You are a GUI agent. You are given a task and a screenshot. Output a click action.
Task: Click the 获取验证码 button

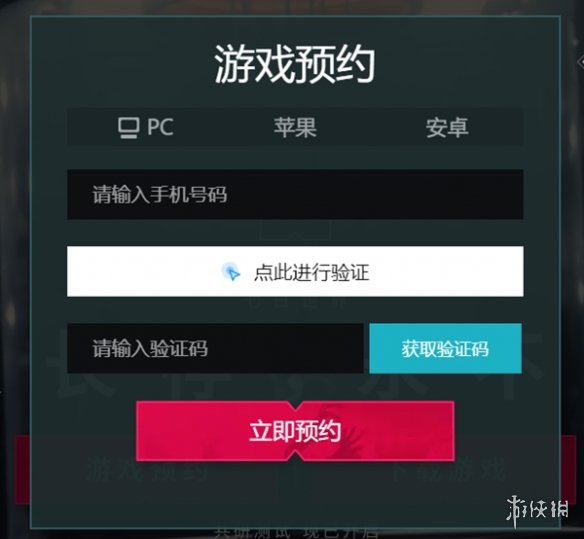[x=445, y=348]
